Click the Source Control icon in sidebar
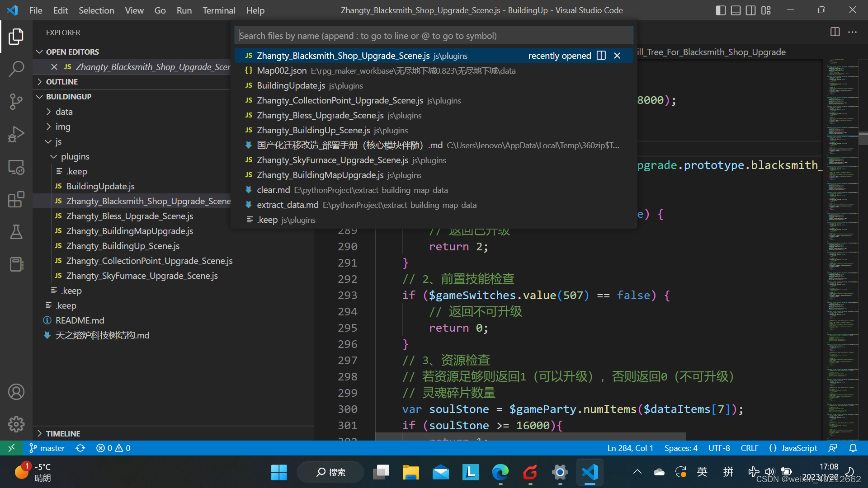 pyautogui.click(x=16, y=101)
